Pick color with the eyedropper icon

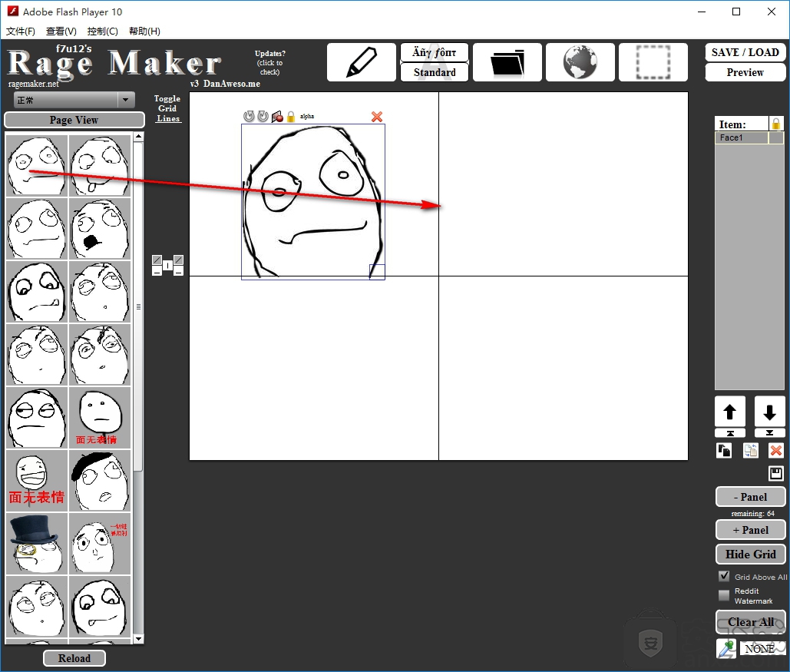point(726,648)
